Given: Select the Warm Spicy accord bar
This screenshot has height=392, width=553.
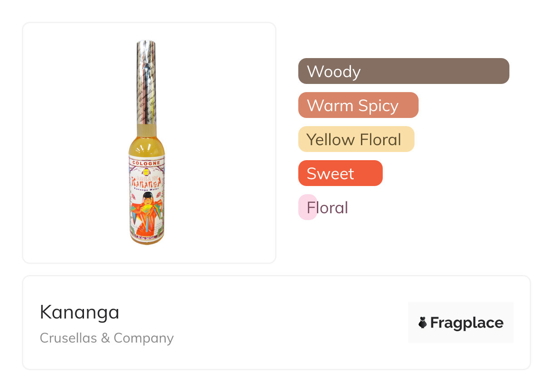Looking at the screenshot, I should [x=358, y=105].
